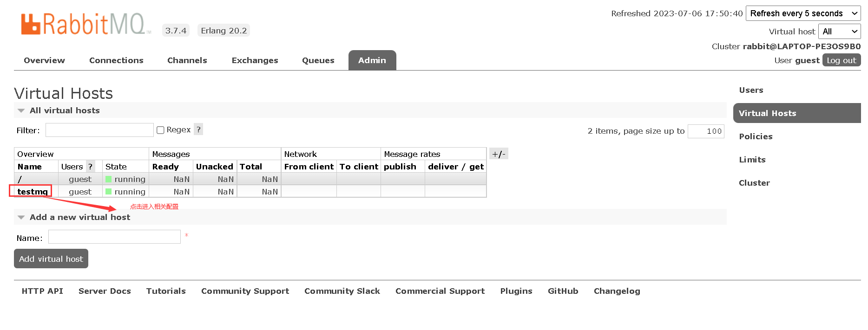Sort by the State column header
The image size is (868, 330).
pos(116,167)
